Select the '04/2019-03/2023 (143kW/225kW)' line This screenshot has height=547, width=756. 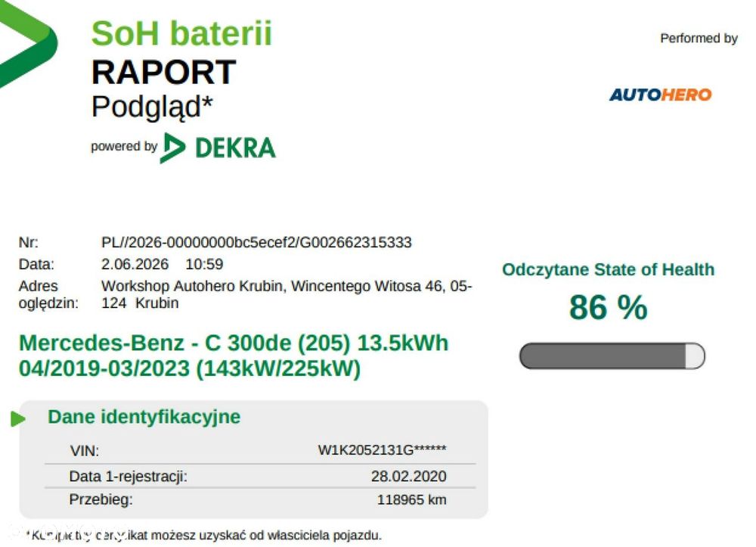click(190, 368)
